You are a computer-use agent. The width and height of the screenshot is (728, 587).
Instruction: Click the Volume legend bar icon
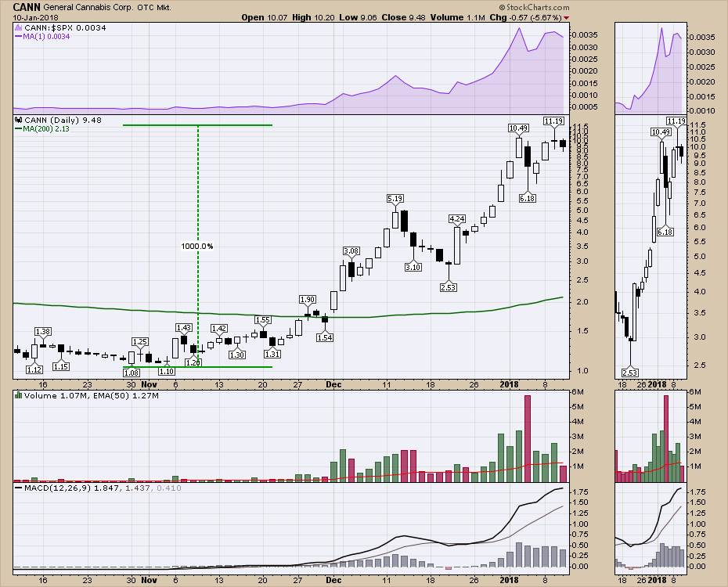19,395
